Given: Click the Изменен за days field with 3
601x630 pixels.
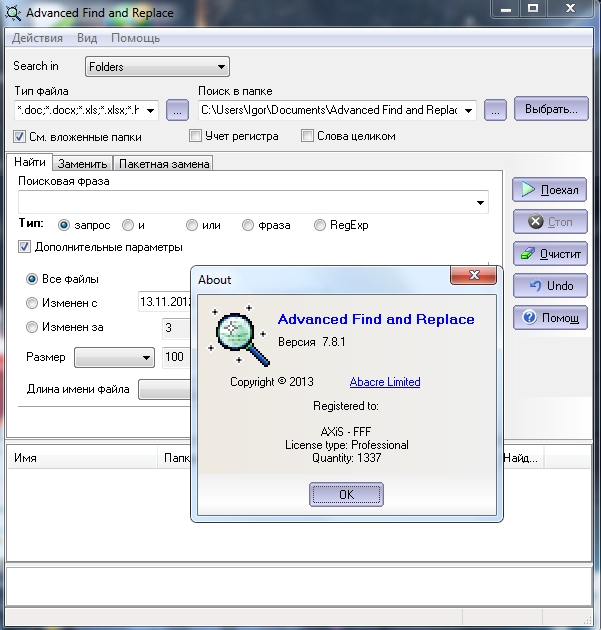Looking at the screenshot, I should pyautogui.click(x=176, y=327).
